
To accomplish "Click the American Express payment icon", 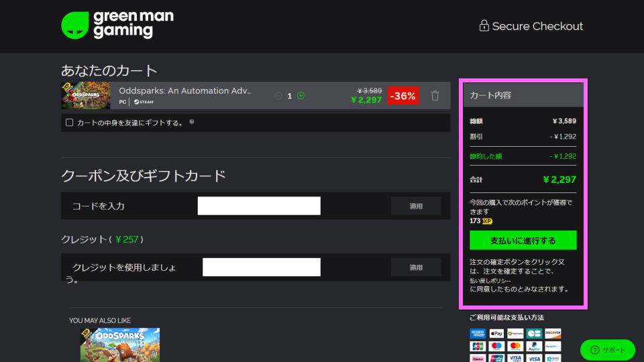I will [x=478, y=334].
